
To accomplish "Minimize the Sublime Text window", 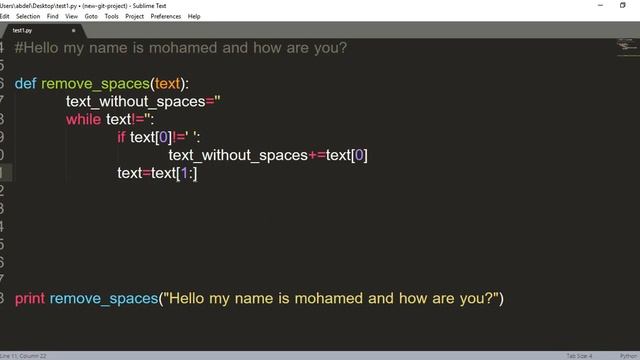I will (600, 5).
